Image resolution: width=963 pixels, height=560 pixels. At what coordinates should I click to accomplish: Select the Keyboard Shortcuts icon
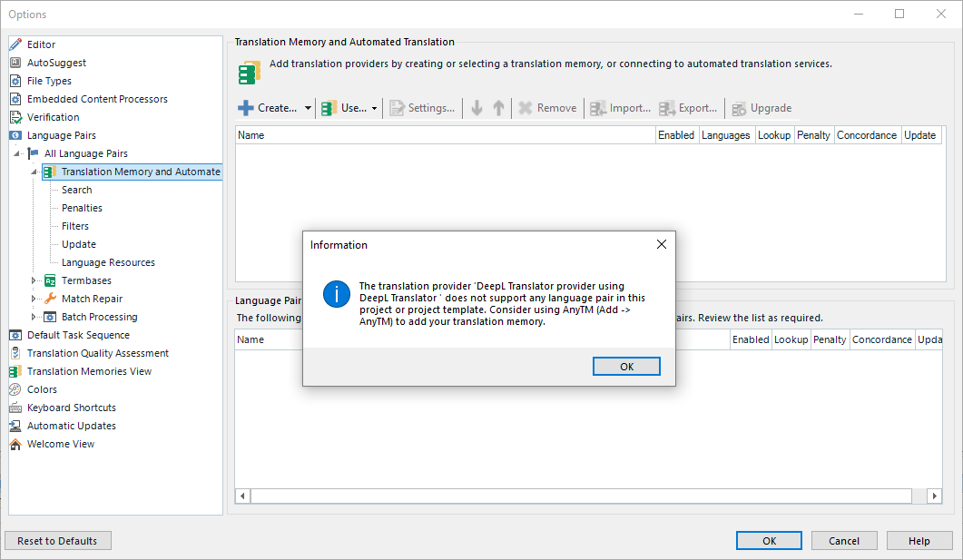15,408
